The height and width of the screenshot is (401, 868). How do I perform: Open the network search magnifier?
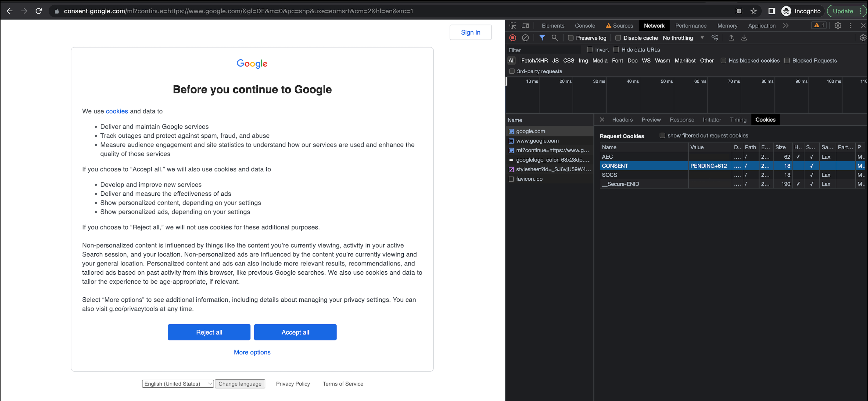554,38
